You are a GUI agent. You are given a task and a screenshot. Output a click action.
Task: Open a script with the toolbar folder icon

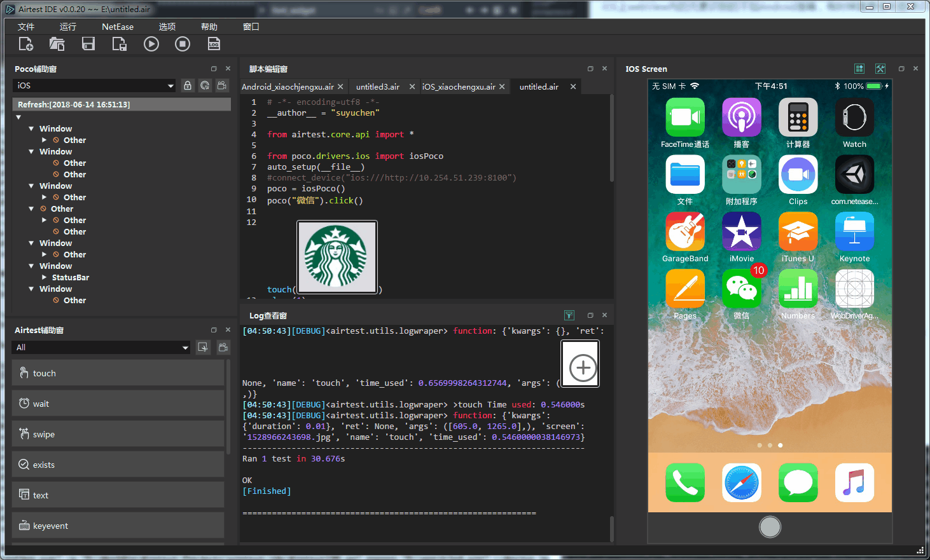pos(57,44)
